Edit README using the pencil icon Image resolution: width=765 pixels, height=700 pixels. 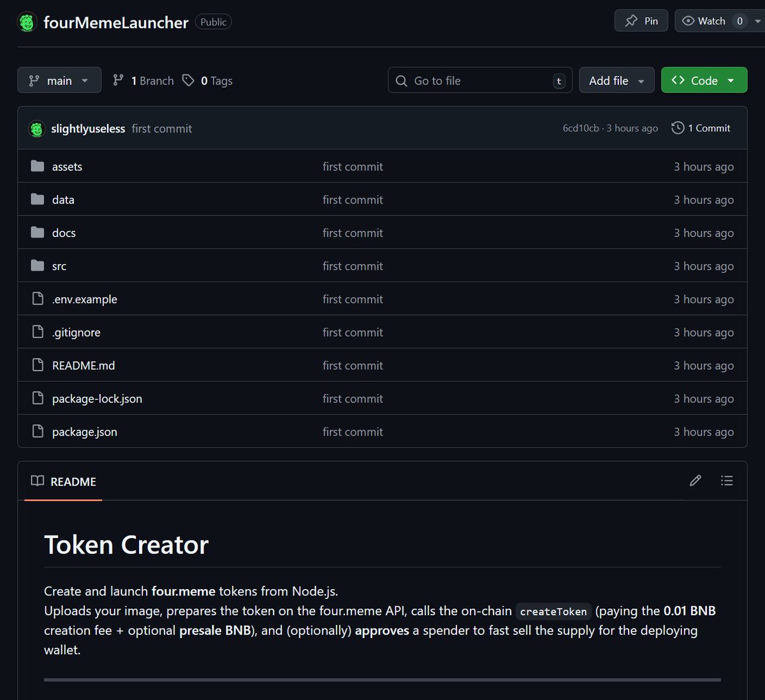tap(696, 481)
